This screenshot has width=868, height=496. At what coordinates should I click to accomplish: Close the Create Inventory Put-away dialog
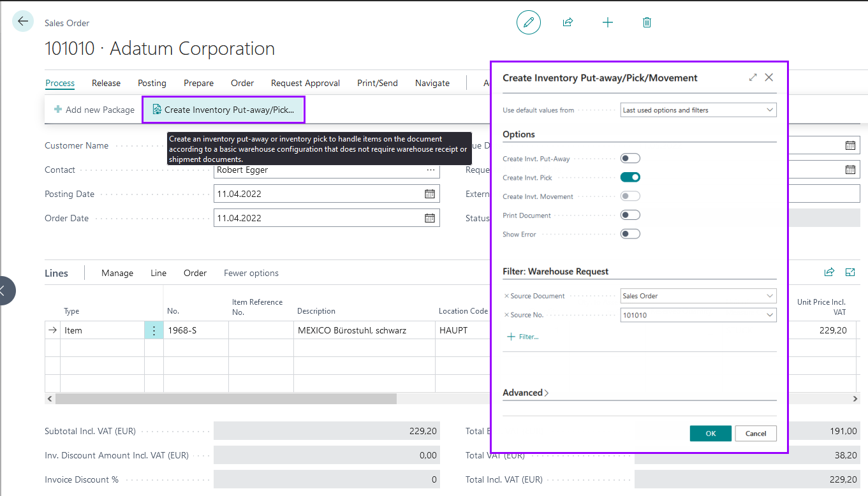[769, 77]
